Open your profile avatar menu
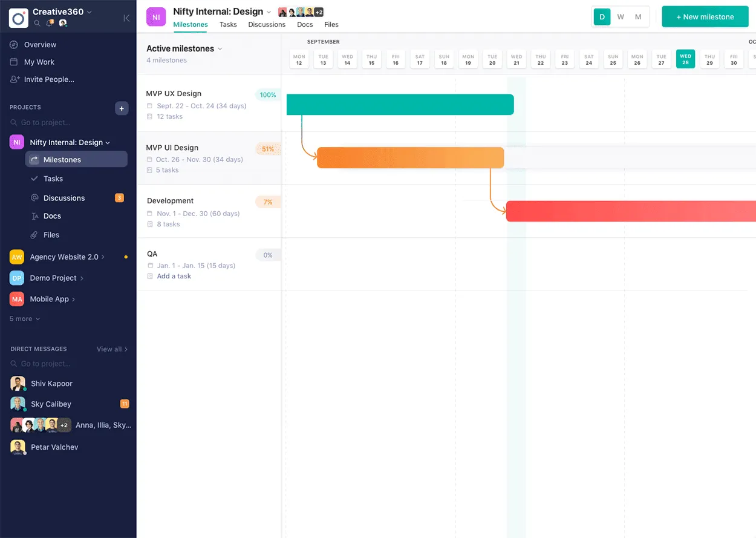 (x=63, y=23)
